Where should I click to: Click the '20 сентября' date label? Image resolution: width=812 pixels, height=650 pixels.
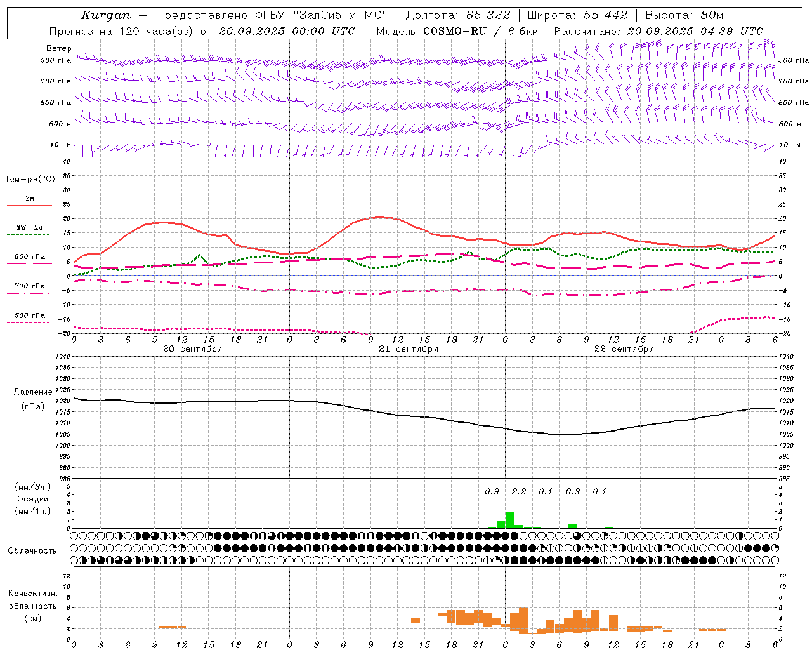(x=192, y=349)
